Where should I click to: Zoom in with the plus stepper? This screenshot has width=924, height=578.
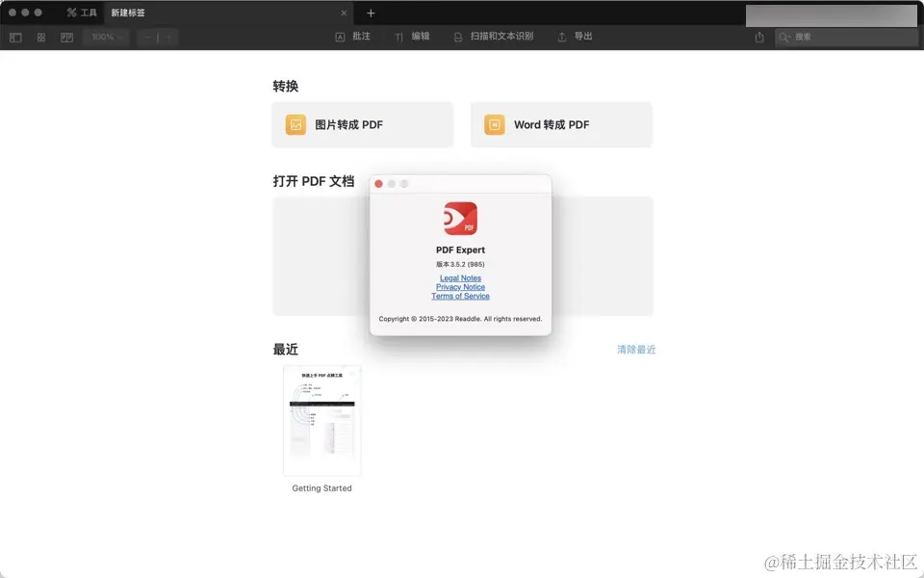point(168,38)
